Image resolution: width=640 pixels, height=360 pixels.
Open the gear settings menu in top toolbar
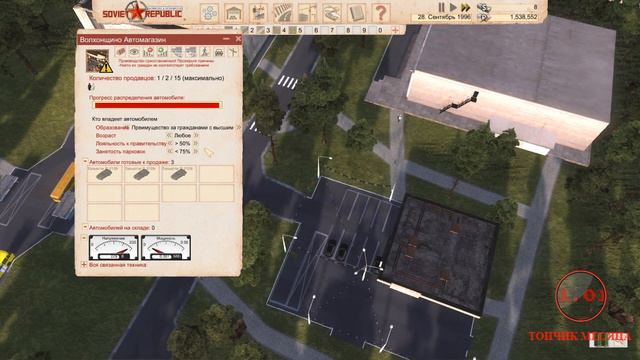(x=209, y=13)
